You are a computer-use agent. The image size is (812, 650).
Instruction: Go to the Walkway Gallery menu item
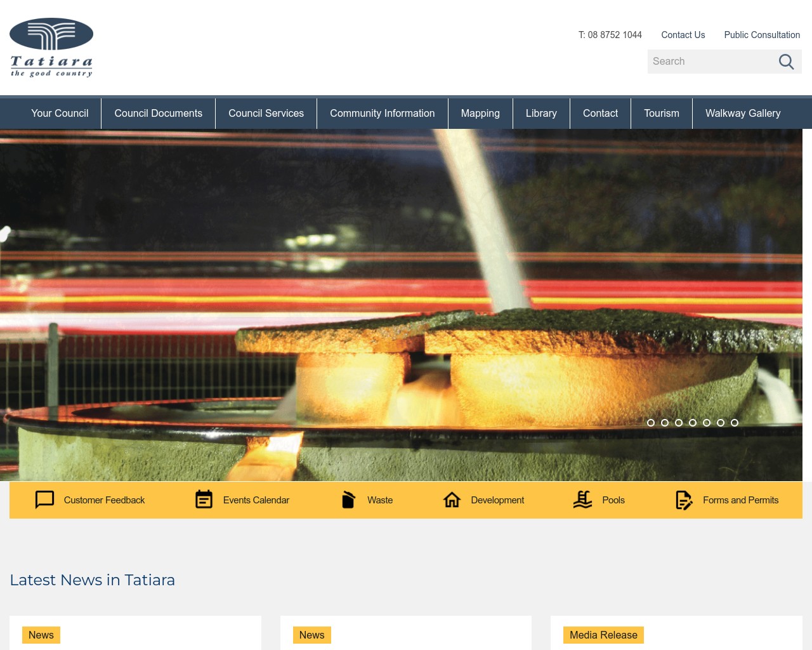743,114
